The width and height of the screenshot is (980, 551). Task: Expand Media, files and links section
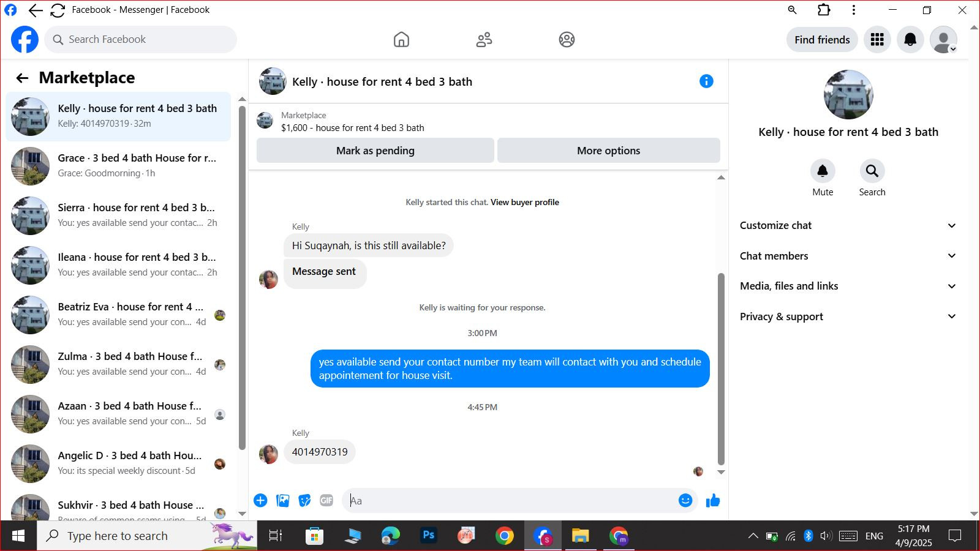tap(848, 286)
